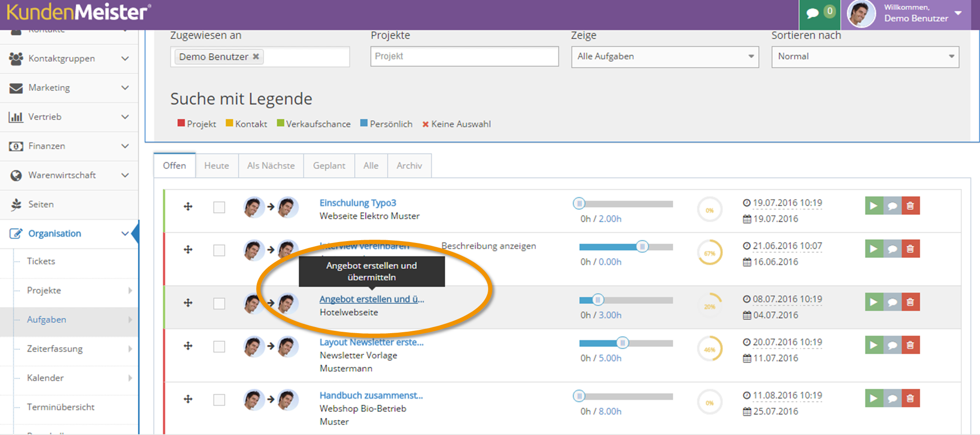
Task: Click progress slider of Angebot erstellen task
Action: (626, 300)
